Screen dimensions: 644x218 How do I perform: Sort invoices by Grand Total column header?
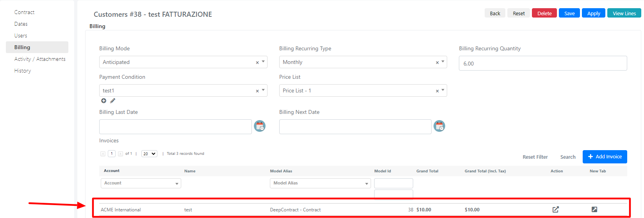(x=427, y=171)
